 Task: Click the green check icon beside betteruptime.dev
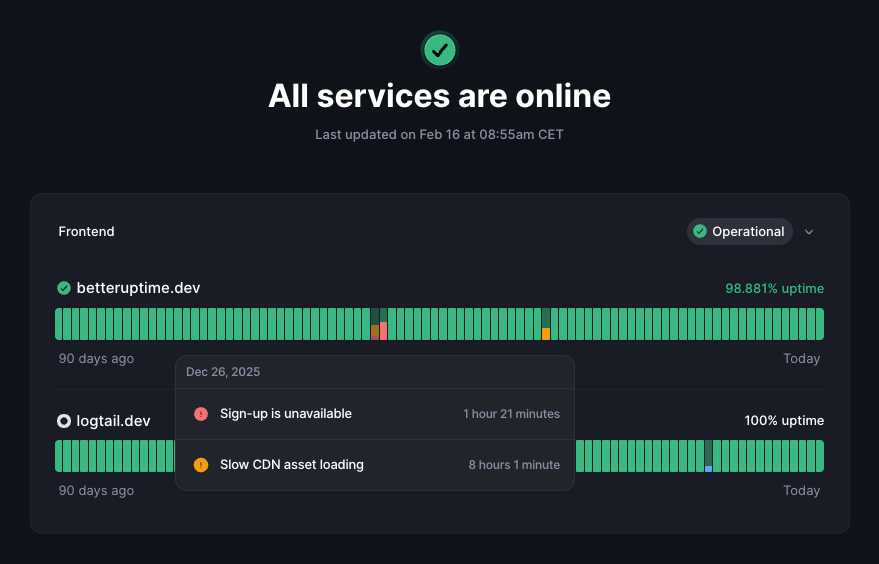64,288
